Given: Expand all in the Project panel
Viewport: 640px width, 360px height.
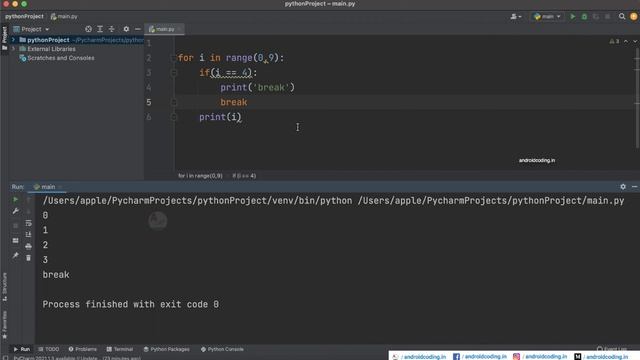Looking at the screenshot, I should [100, 29].
